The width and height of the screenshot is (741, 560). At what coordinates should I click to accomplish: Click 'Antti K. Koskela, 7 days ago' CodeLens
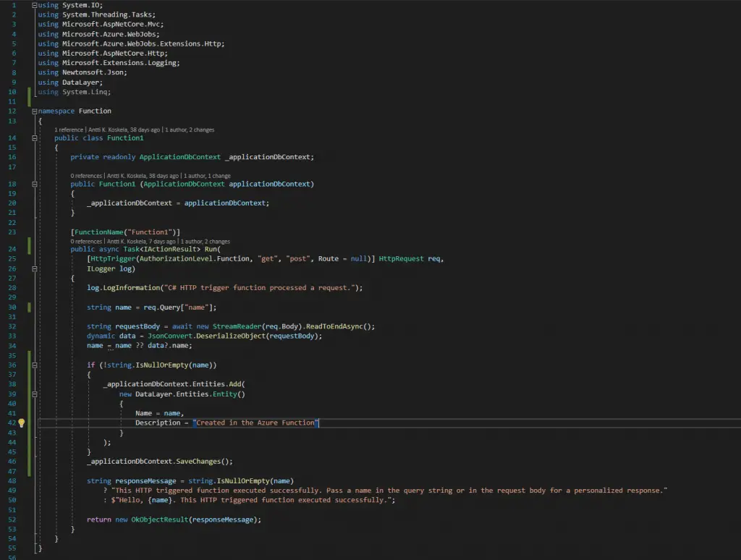(141, 241)
